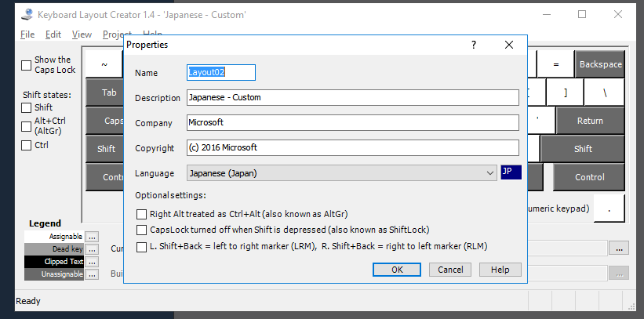
Task: Click the Description text field
Action: 353,97
